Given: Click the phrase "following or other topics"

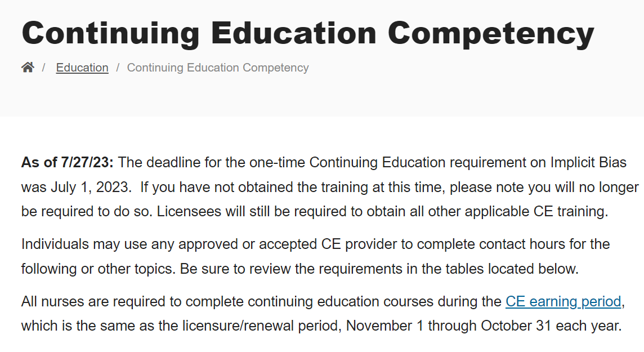Looking at the screenshot, I should pyautogui.click(x=97, y=269).
